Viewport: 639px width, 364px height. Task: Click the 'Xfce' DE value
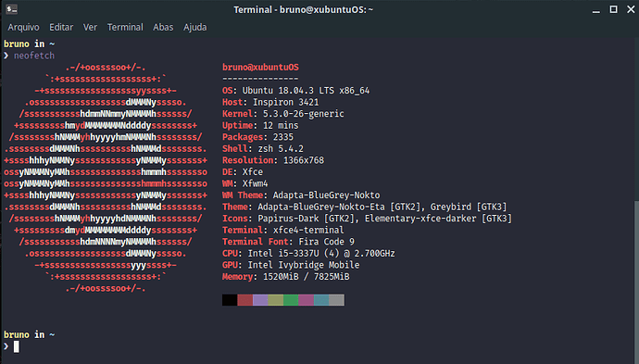(253, 172)
